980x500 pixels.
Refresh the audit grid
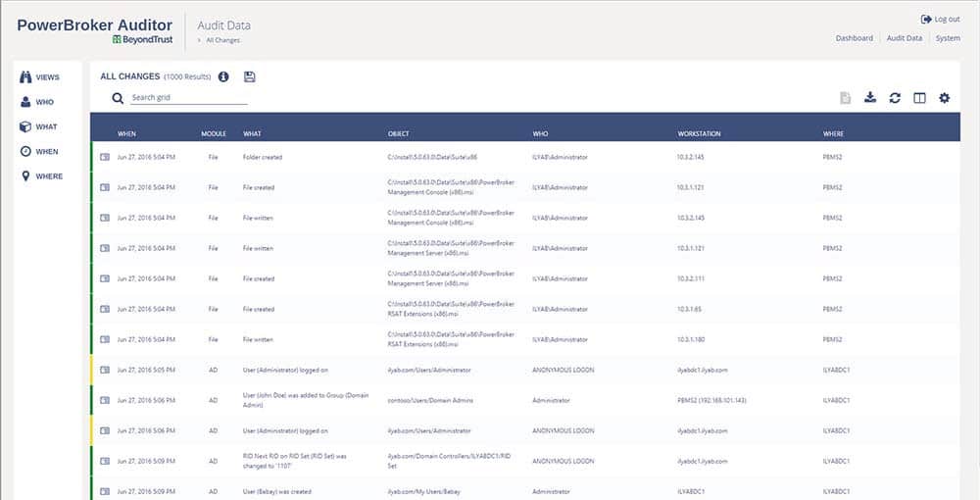click(895, 98)
